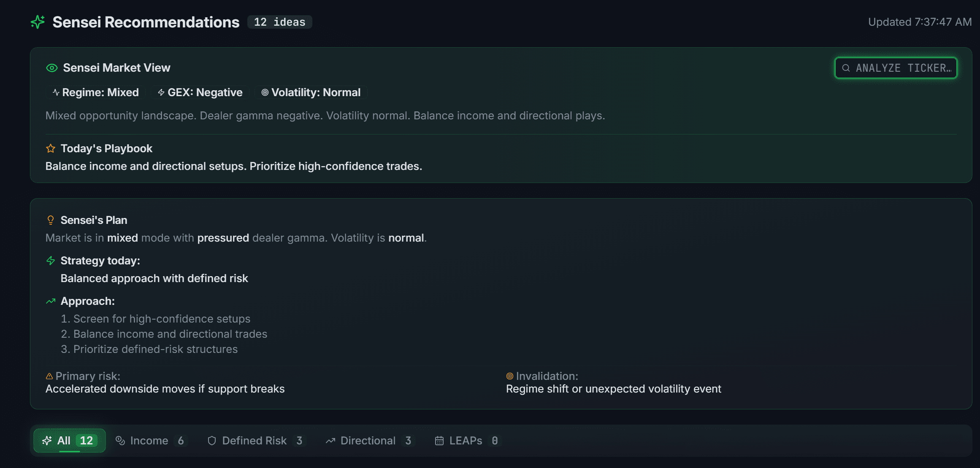The width and height of the screenshot is (980, 468).
Task: Toggle the Regime: Mixed badge
Action: (95, 92)
